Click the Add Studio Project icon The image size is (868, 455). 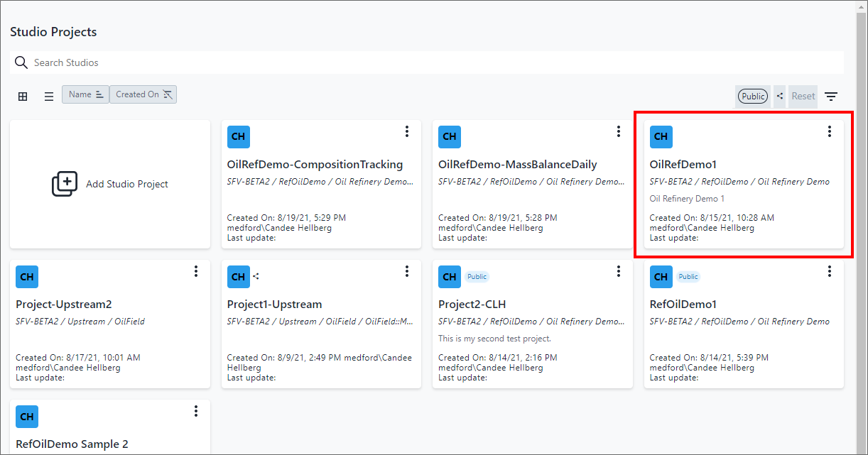point(65,184)
